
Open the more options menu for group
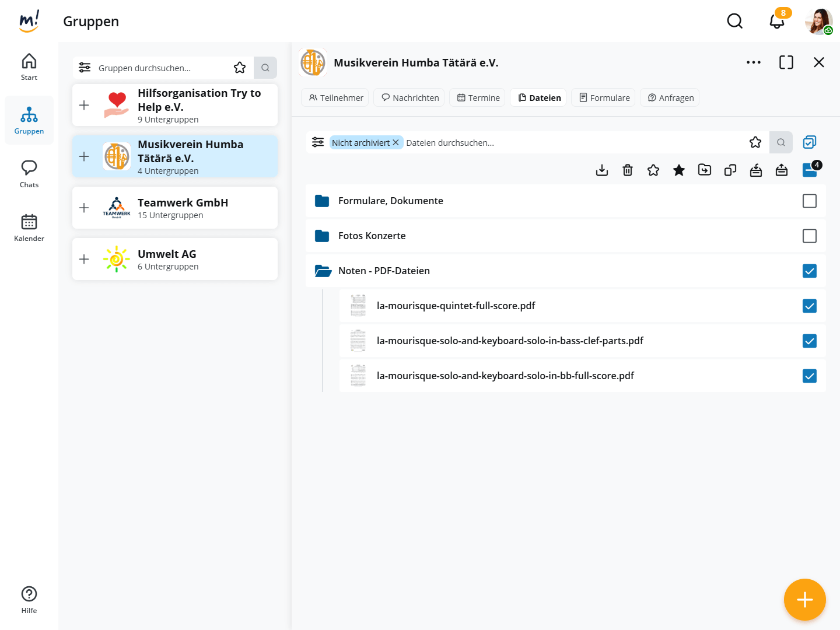tap(754, 62)
